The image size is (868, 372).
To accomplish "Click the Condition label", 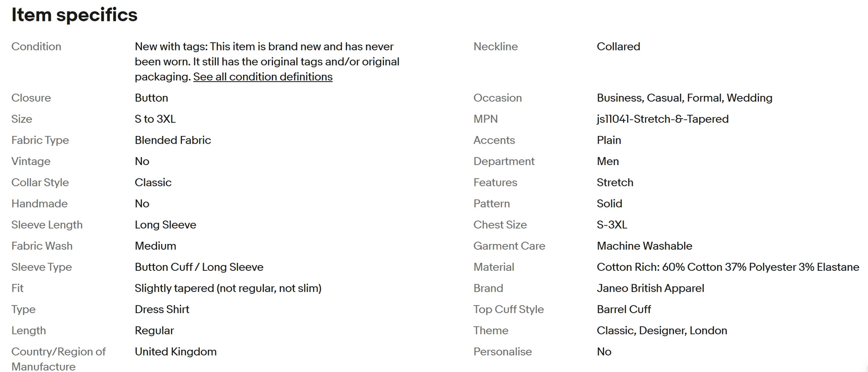I will pyautogui.click(x=36, y=46).
